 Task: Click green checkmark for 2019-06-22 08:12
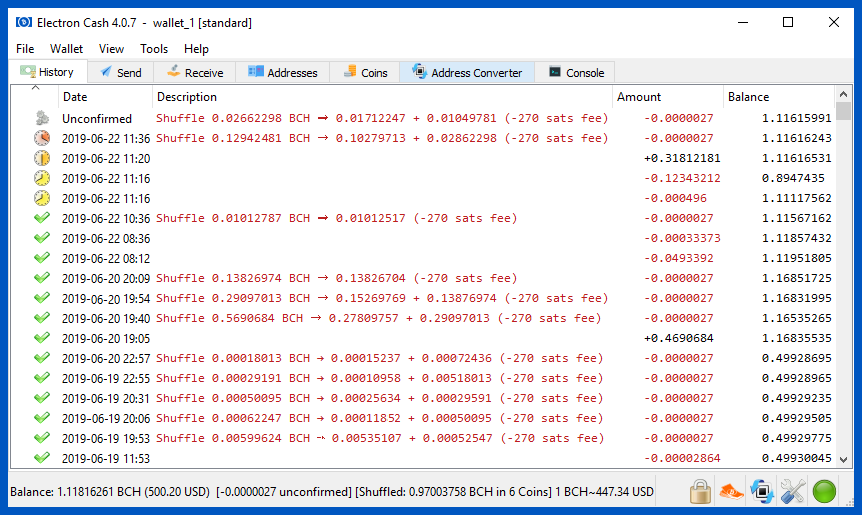[x=42, y=257]
